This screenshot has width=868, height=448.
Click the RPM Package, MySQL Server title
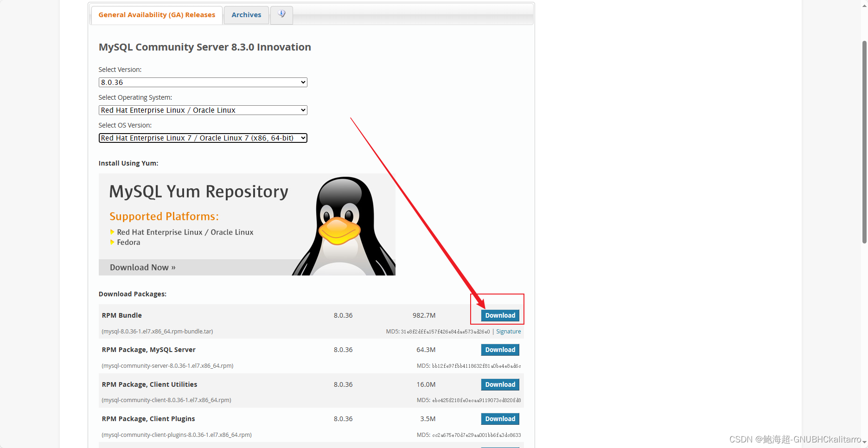pos(148,350)
